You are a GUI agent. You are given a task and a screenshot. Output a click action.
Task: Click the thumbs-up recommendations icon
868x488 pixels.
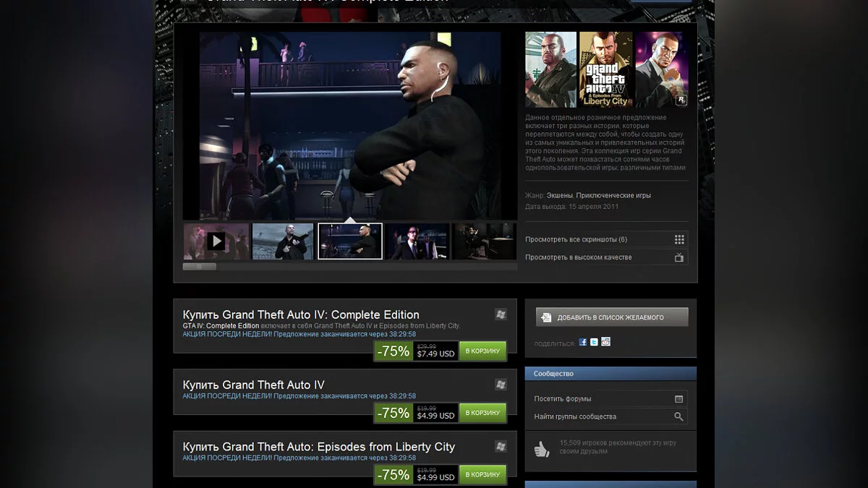(x=542, y=448)
